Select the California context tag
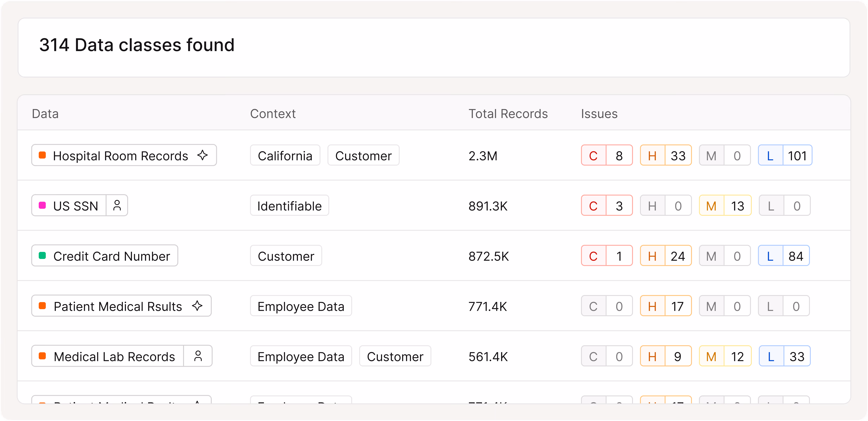Screen dimensions: 868x421 [285, 156]
